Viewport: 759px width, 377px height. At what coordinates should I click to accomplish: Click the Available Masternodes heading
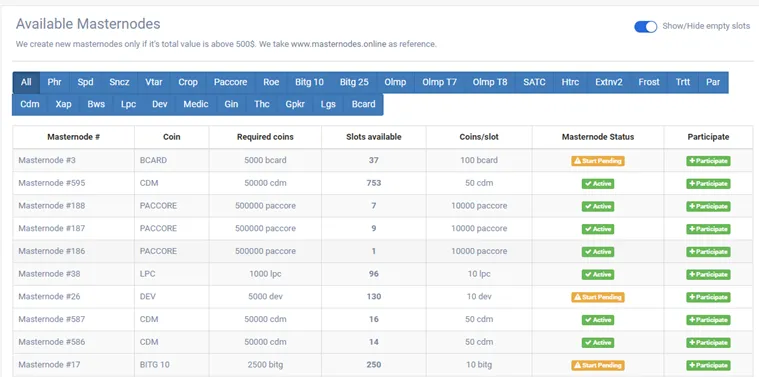(x=88, y=24)
